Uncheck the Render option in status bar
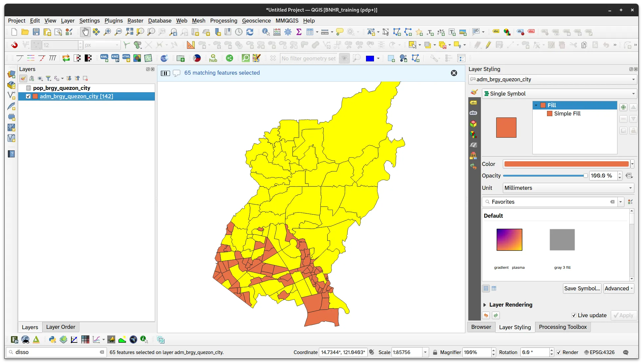 pos(559,352)
